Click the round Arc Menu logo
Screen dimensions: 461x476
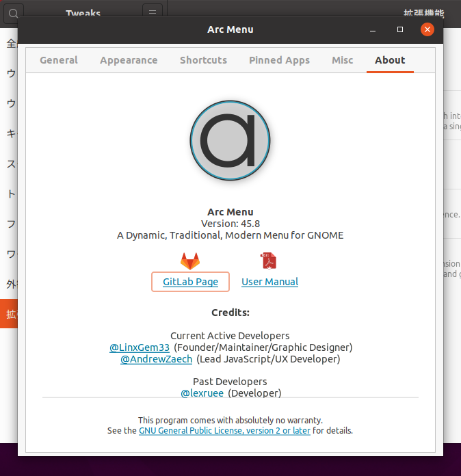(230, 141)
